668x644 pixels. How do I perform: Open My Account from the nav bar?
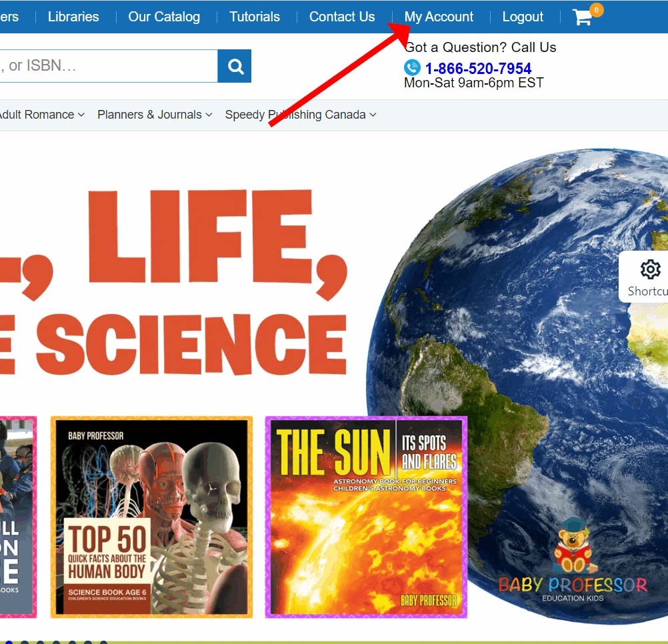click(x=439, y=17)
